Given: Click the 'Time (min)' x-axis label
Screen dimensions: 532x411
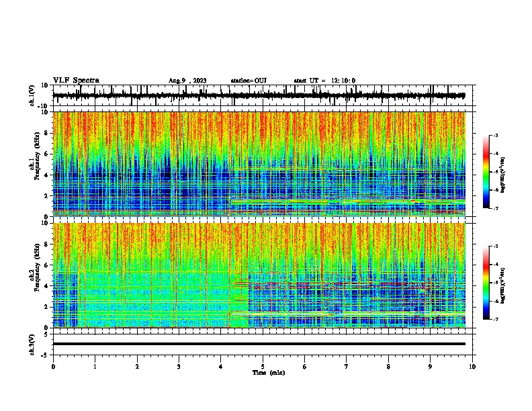Looking at the screenshot, I should (269, 373).
